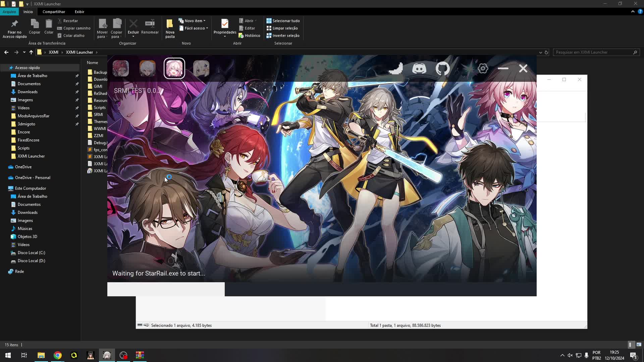The height and width of the screenshot is (362, 644).
Task: Select the orange game icon with white-haired character
Action: 148,68
